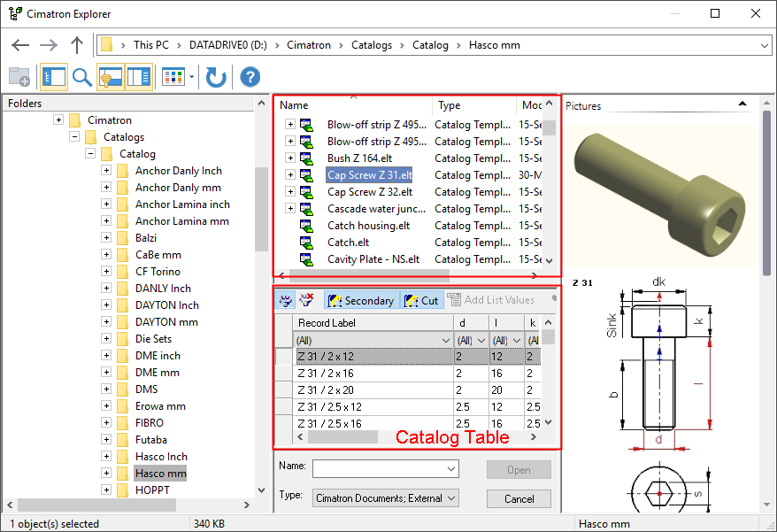Click the Cap Screw Z 31.elt file icon
Viewport: 777px width, 532px height.
tap(307, 175)
